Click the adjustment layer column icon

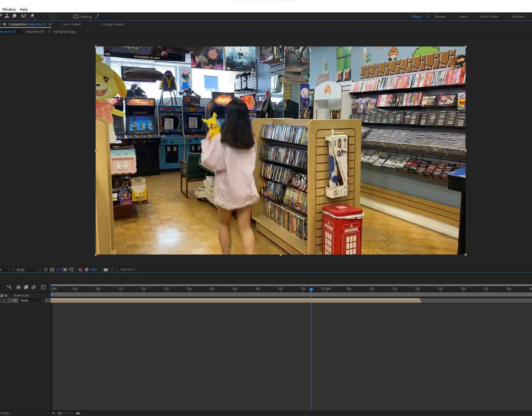coord(2,295)
